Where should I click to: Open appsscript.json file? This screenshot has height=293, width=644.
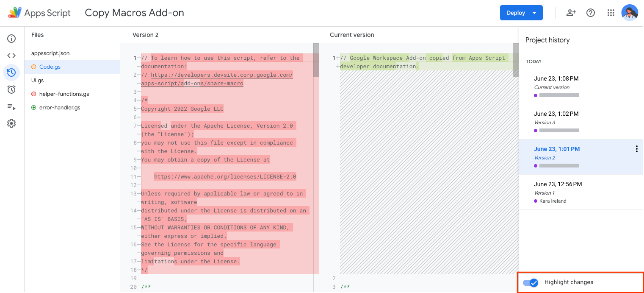(50, 53)
